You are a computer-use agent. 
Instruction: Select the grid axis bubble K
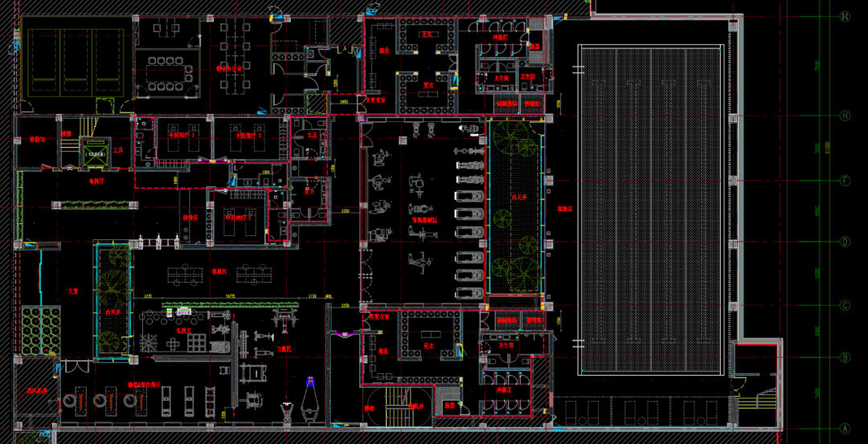point(845,16)
